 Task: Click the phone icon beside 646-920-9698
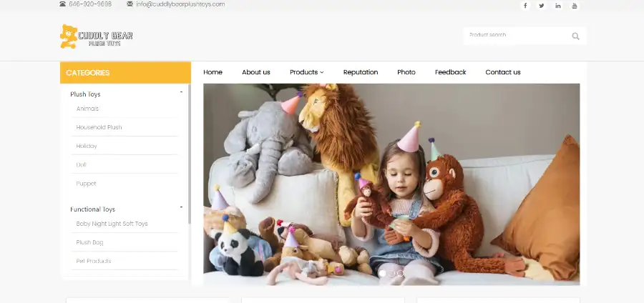point(62,4)
